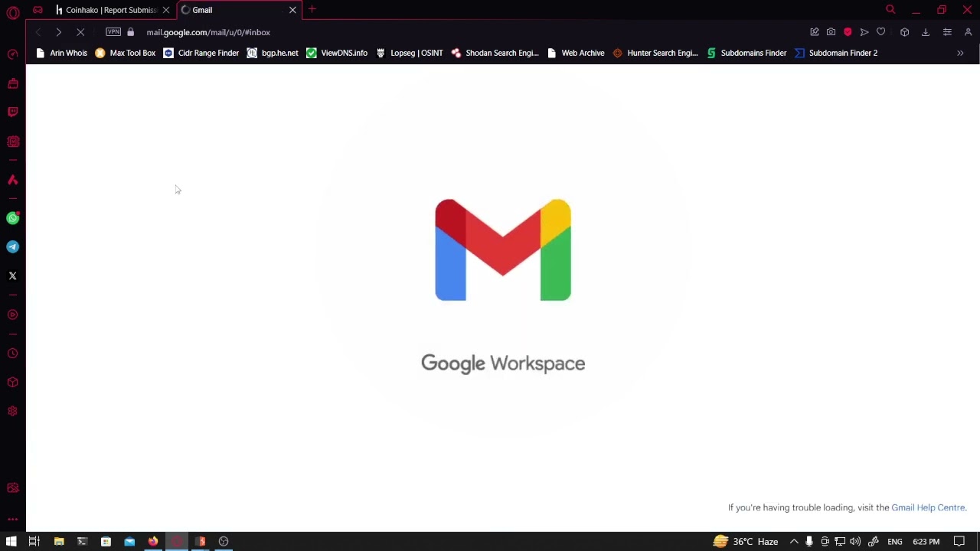Show hidden system tray icons
The width and height of the screenshot is (980, 551).
coord(794,541)
